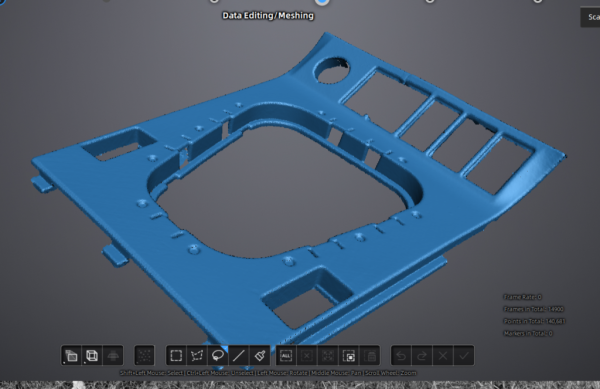The height and width of the screenshot is (389, 600).
Task: Click the Markers in Total readout
Action: 528,334
